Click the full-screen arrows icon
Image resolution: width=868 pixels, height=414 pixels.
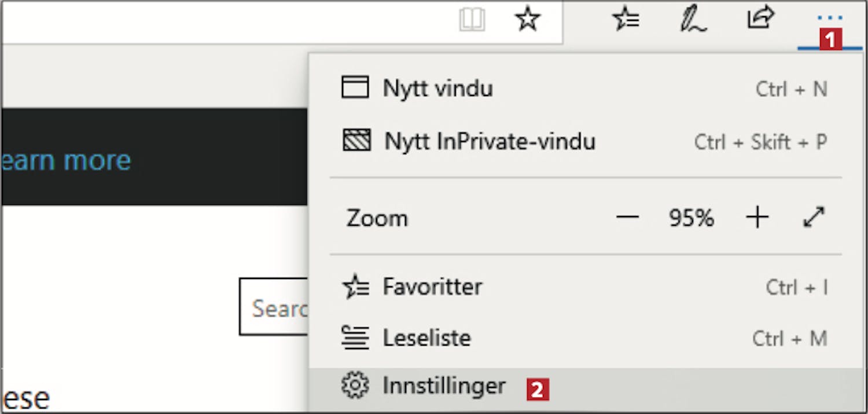(814, 218)
